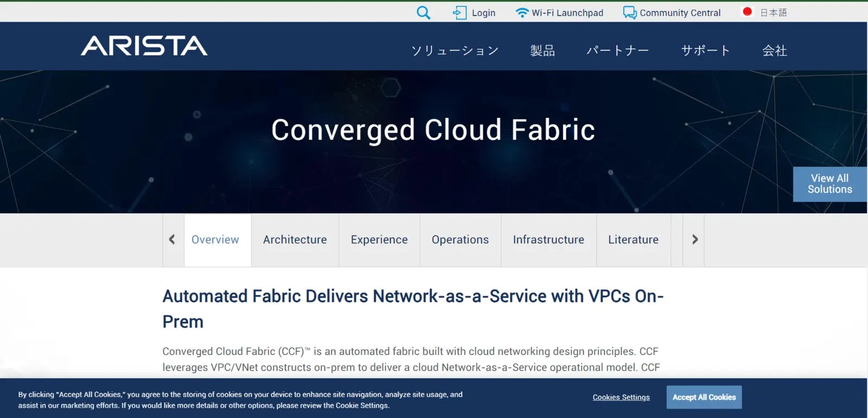Open the search magnifier icon
This screenshot has height=418, width=868.
click(x=423, y=12)
